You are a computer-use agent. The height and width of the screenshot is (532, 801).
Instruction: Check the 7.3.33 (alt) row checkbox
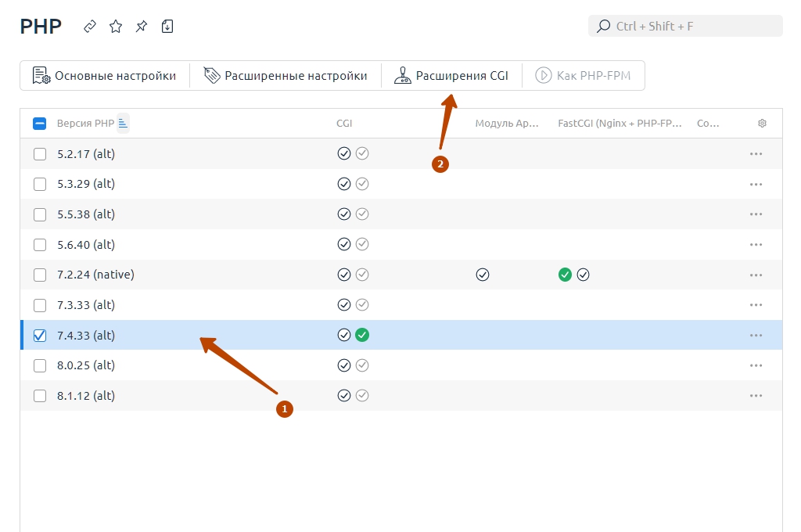pyautogui.click(x=40, y=305)
